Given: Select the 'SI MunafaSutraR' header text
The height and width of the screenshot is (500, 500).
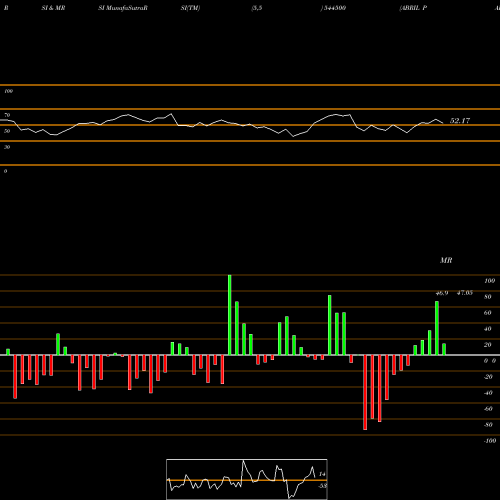Looking at the screenshot, I should coord(123,8).
